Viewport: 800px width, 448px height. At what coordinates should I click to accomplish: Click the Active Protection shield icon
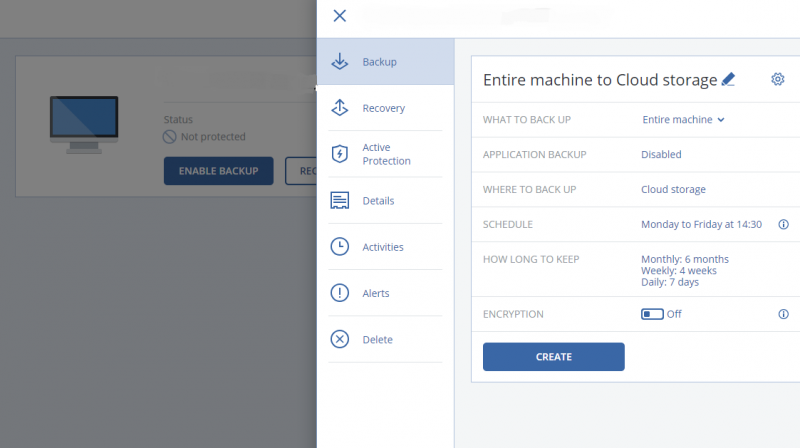(340, 154)
